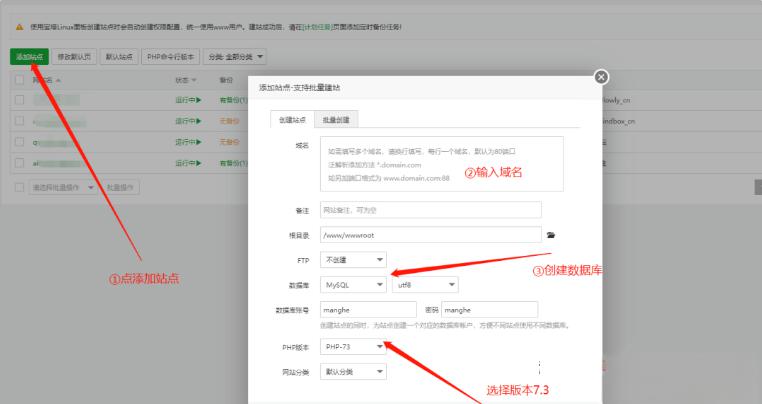Expand the 网站分类 默认分类 dropdown

pyautogui.click(x=353, y=372)
